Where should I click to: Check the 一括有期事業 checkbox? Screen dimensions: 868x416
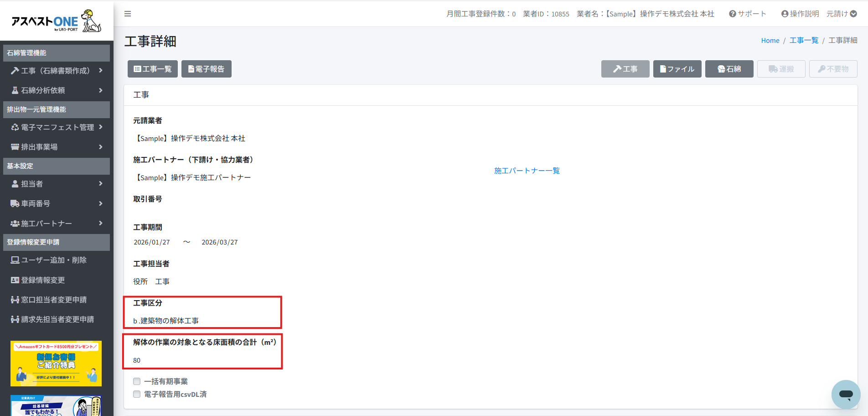click(x=137, y=381)
